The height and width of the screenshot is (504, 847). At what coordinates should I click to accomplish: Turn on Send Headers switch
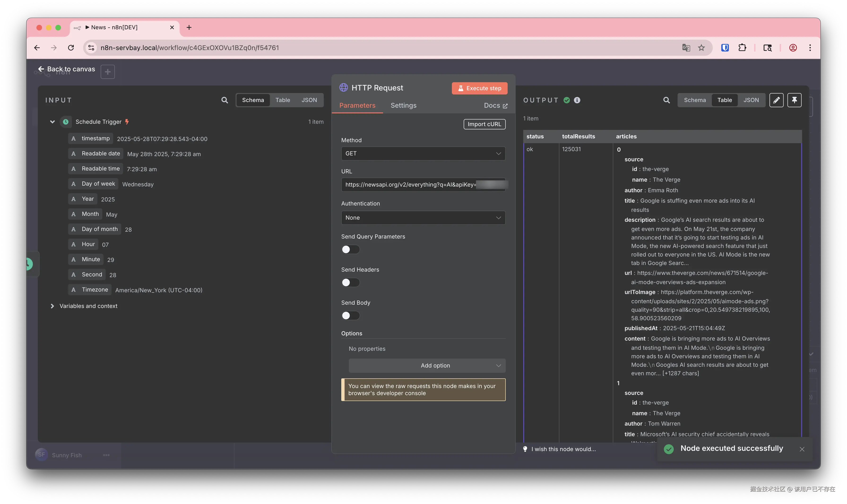tap(350, 282)
